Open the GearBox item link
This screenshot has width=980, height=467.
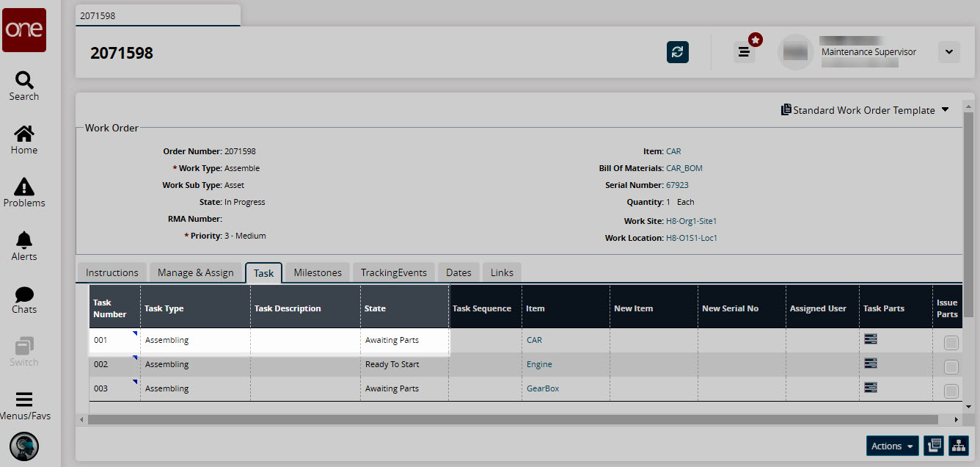tap(543, 388)
